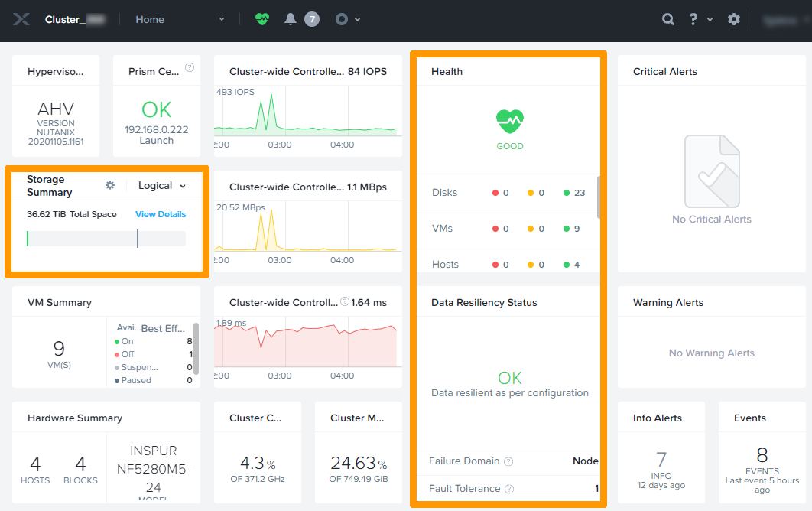Click the Nutanix X logo
Screen dimensions: 812x511
pyautogui.click(x=21, y=19)
